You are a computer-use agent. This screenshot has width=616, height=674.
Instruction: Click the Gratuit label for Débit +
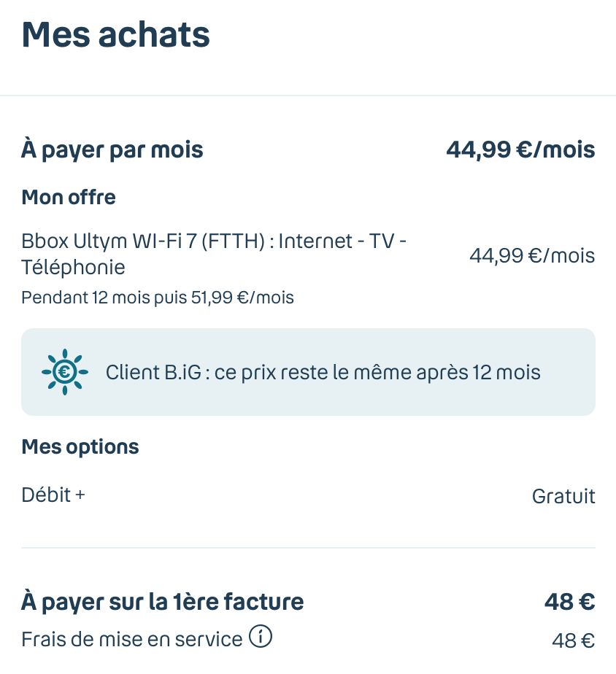coord(563,497)
